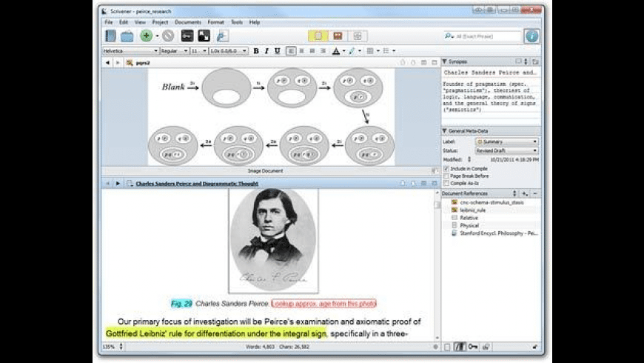Toggle Bold formatting

point(256,51)
